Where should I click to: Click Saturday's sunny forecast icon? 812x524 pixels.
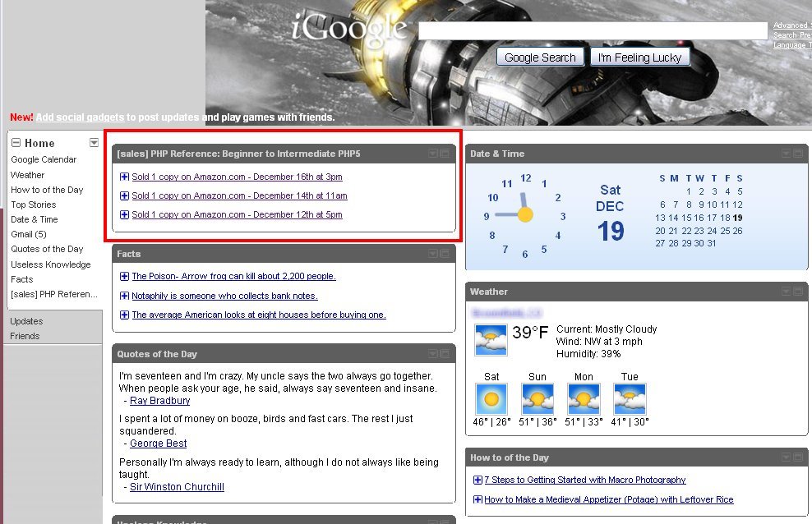pos(491,399)
